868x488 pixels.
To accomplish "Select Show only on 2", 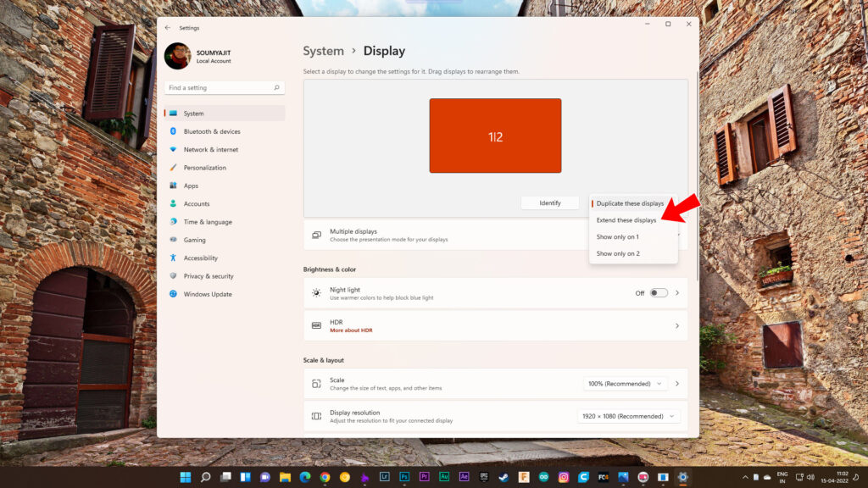I will point(633,253).
